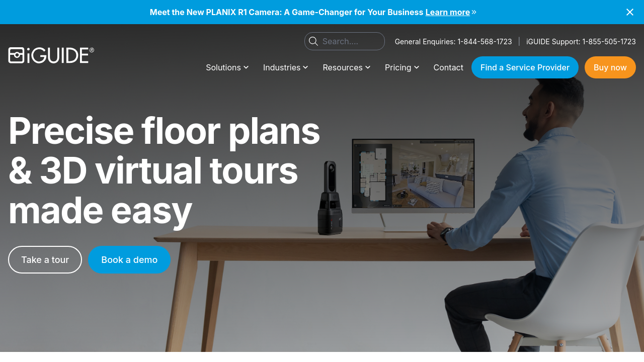Open the Contact menu item
The height and width of the screenshot is (362, 644).
[448, 67]
